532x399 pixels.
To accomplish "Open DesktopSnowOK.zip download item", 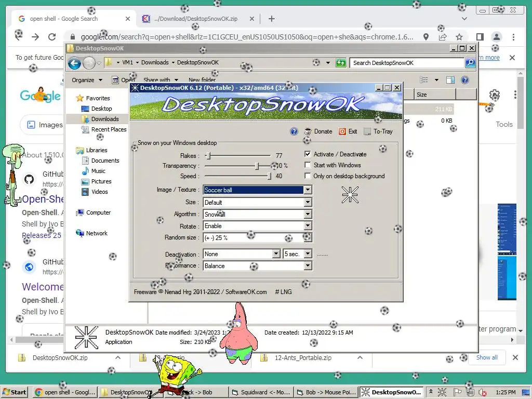I will (x=60, y=357).
